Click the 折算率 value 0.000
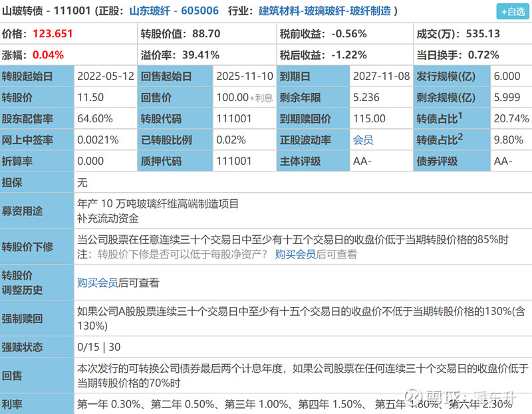The height and width of the screenshot is (414, 532). click(x=90, y=161)
